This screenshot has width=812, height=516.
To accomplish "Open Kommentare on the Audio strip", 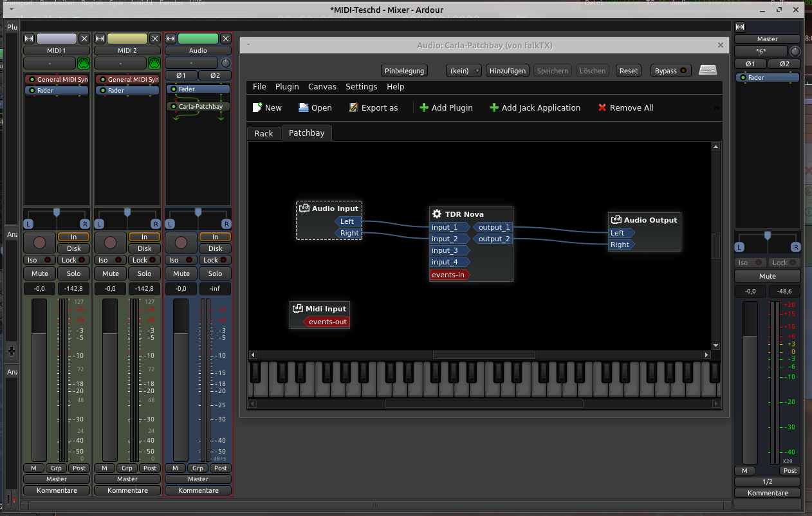I will (198, 490).
